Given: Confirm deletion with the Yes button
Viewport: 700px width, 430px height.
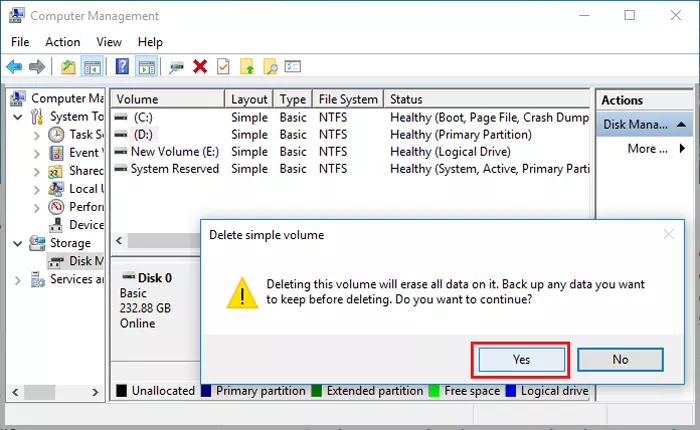Looking at the screenshot, I should tap(521, 359).
